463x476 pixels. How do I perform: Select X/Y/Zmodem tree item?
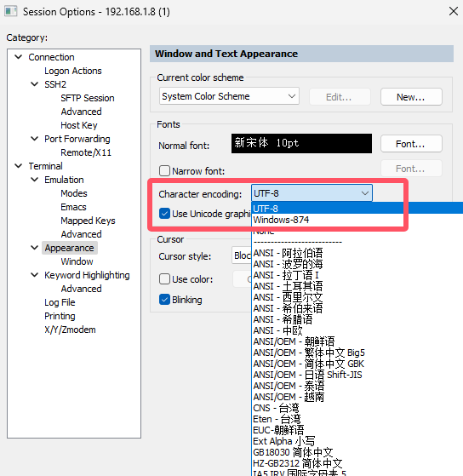[70, 330]
